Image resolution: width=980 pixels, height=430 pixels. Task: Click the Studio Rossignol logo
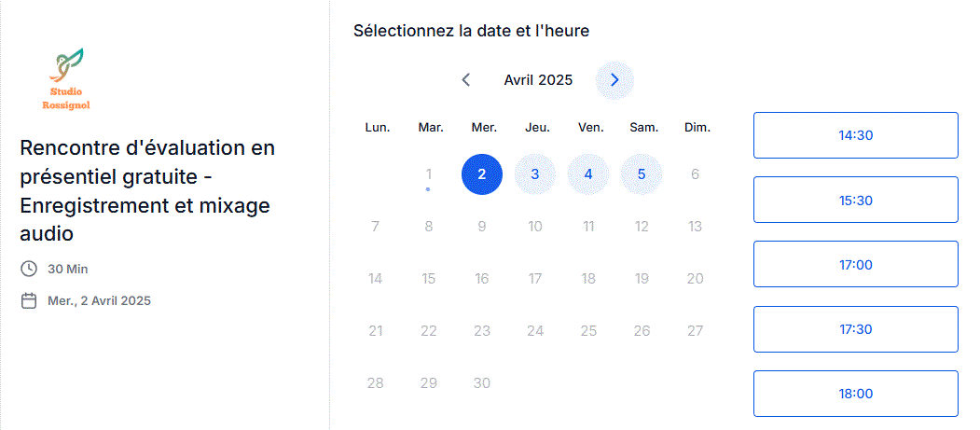tap(66, 78)
